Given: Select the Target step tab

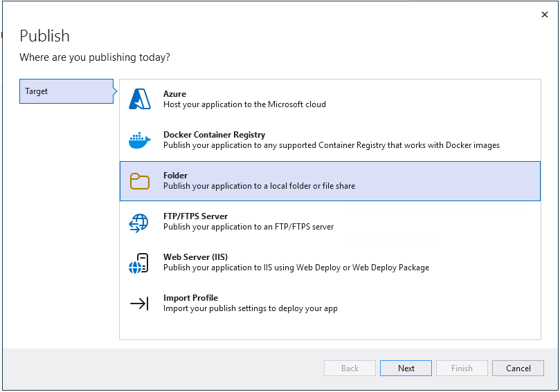Looking at the screenshot, I should [x=66, y=91].
